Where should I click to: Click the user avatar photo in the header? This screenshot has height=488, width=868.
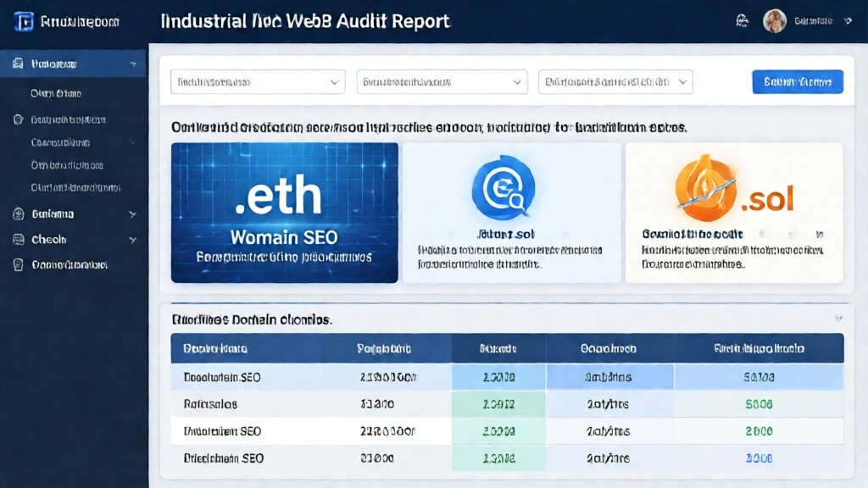775,21
